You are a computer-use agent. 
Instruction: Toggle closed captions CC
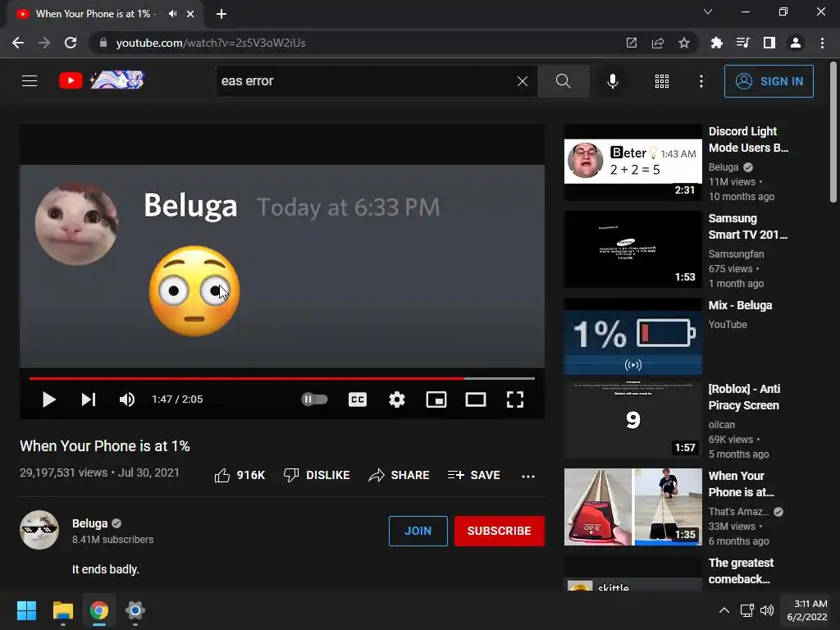[x=358, y=399]
